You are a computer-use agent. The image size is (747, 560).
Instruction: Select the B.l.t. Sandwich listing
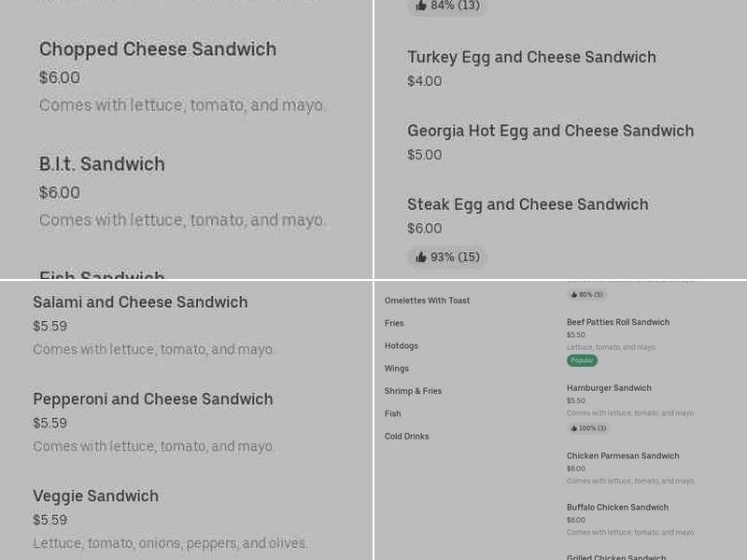point(102,164)
